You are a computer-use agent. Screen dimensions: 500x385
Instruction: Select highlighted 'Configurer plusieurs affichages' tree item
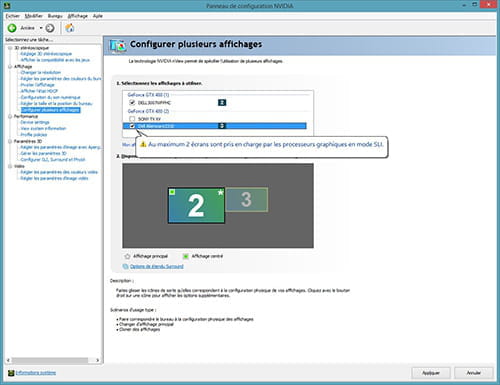50,110
